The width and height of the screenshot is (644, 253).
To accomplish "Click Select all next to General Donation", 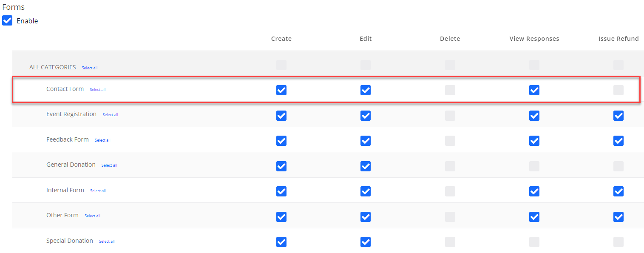I will (x=109, y=165).
